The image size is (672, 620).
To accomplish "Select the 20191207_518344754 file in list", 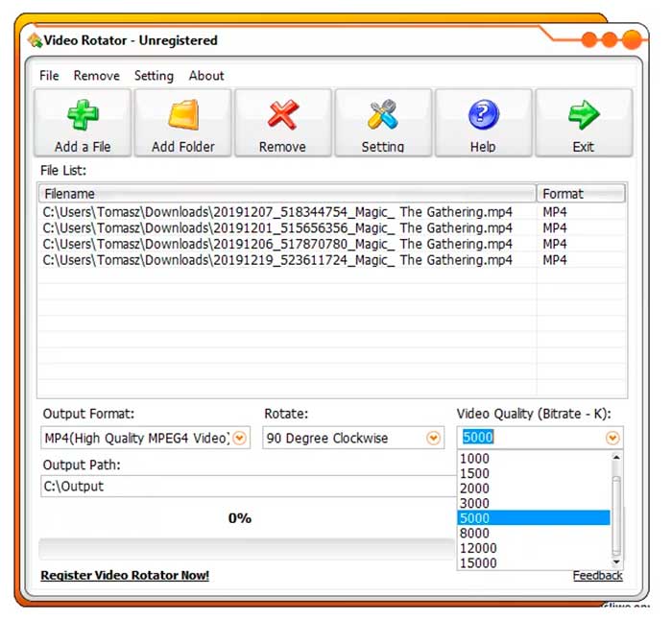I will (x=278, y=212).
